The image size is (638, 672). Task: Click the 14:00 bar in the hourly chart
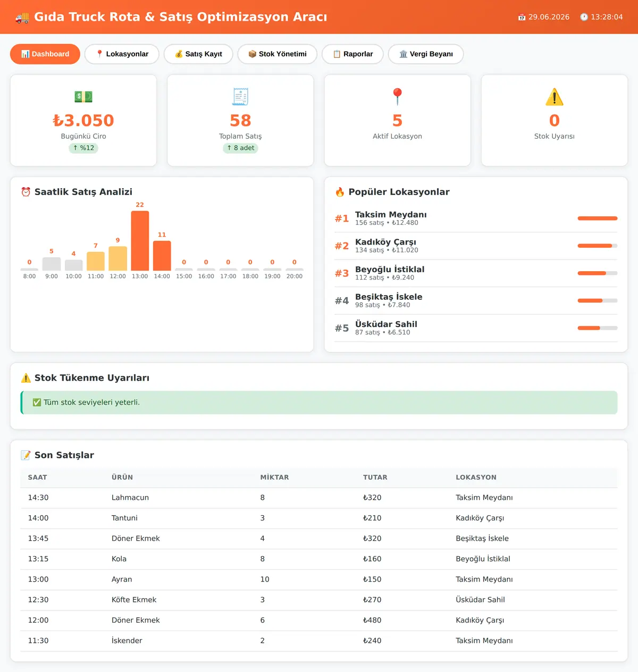click(x=162, y=256)
